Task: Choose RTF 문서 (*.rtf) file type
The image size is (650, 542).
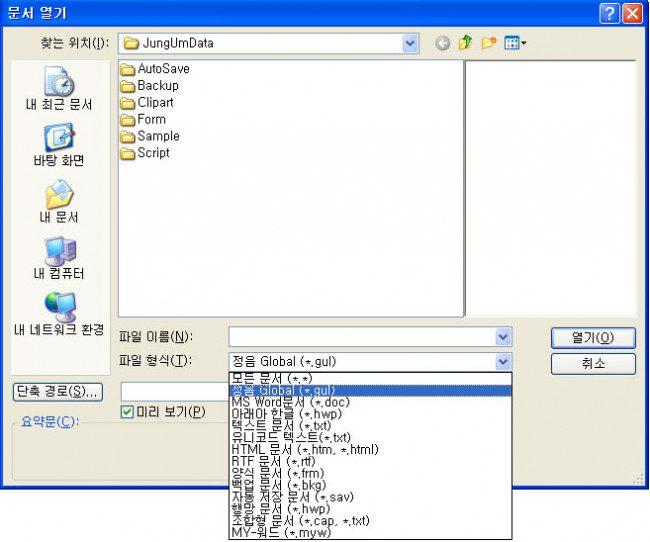Action: click(370, 461)
